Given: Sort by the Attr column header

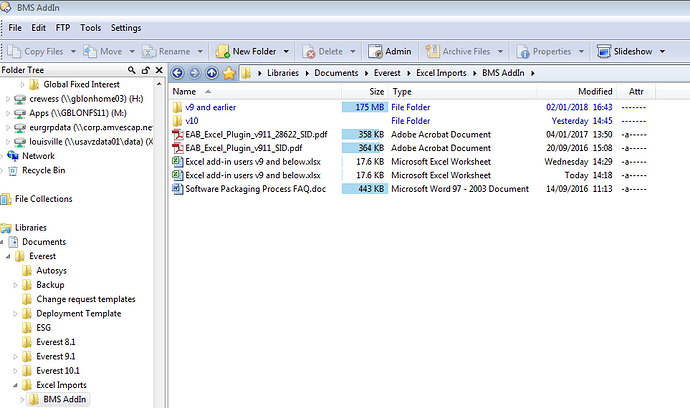Looking at the screenshot, I should (x=636, y=92).
